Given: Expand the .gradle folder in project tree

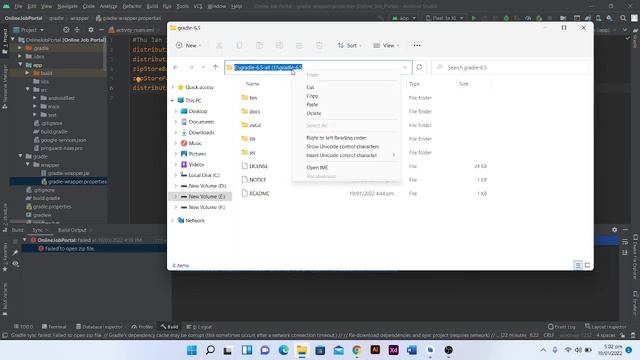Looking at the screenshot, I should [x=20, y=48].
